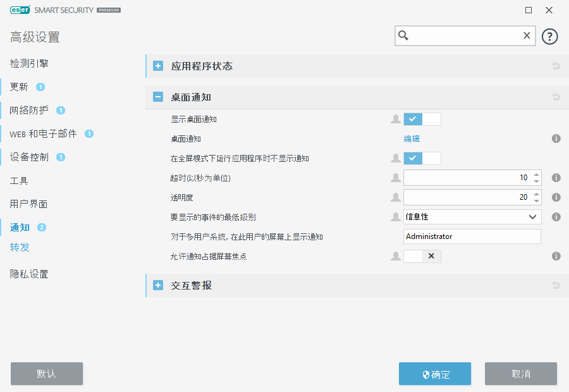Click the ESET logo
569x392 pixels.
[x=20, y=10]
